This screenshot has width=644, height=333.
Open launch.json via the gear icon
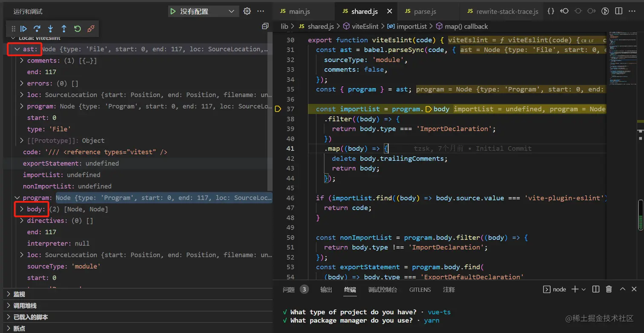pyautogui.click(x=247, y=11)
